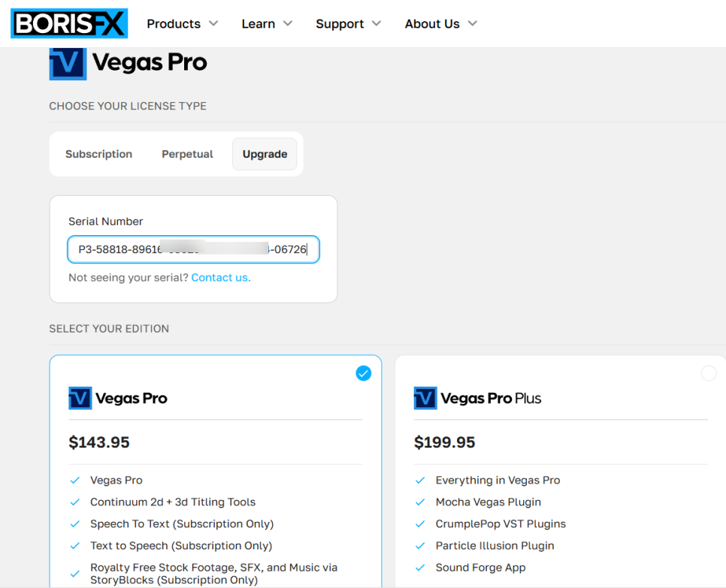Click the Sound Forge App feature
This screenshot has height=588, width=726.
(480, 567)
